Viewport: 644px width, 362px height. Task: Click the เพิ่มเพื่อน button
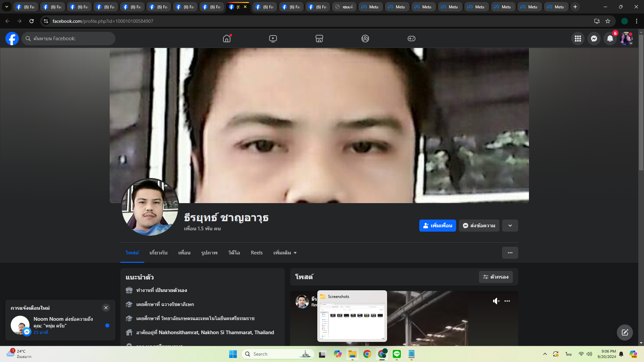pyautogui.click(x=437, y=226)
